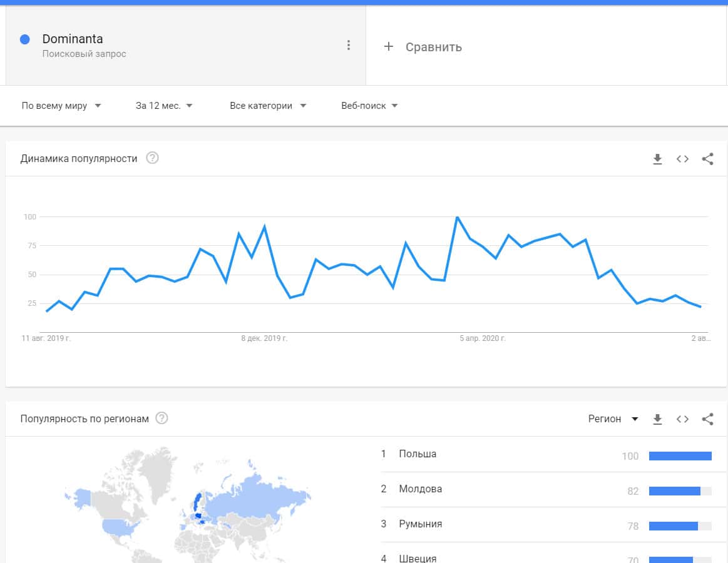The image size is (728, 563).
Task: Open the Регион granularity dropdown
Action: 613,419
